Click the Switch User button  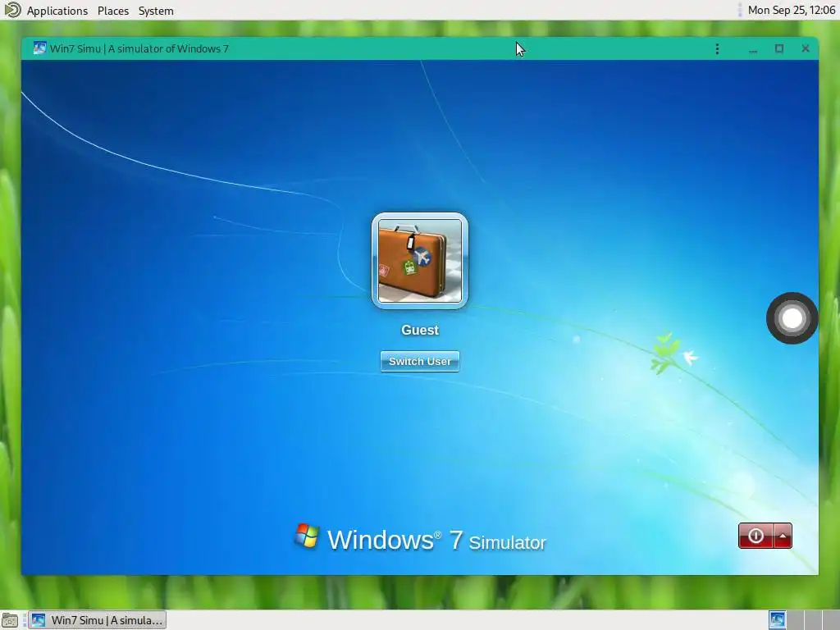[x=420, y=362]
